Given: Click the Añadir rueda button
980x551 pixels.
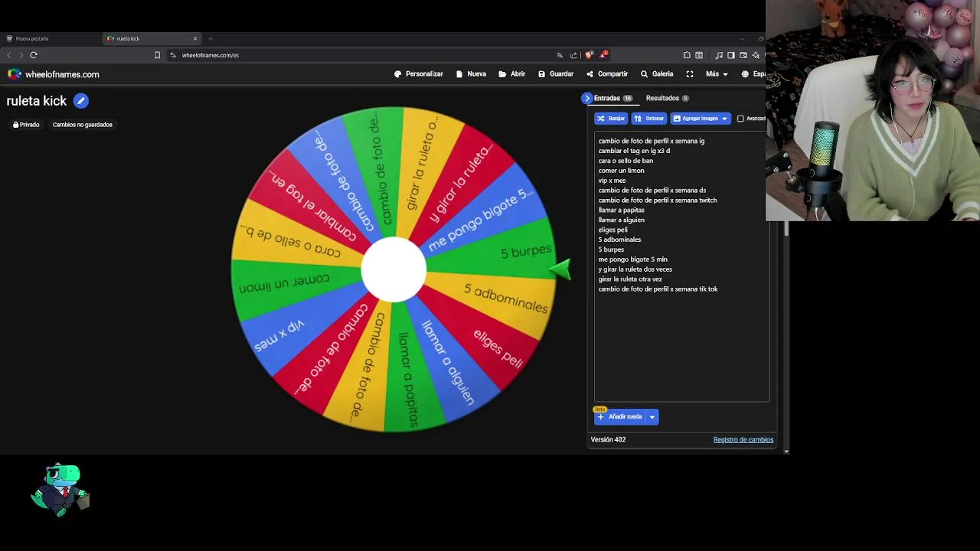Looking at the screenshot, I should click(620, 417).
